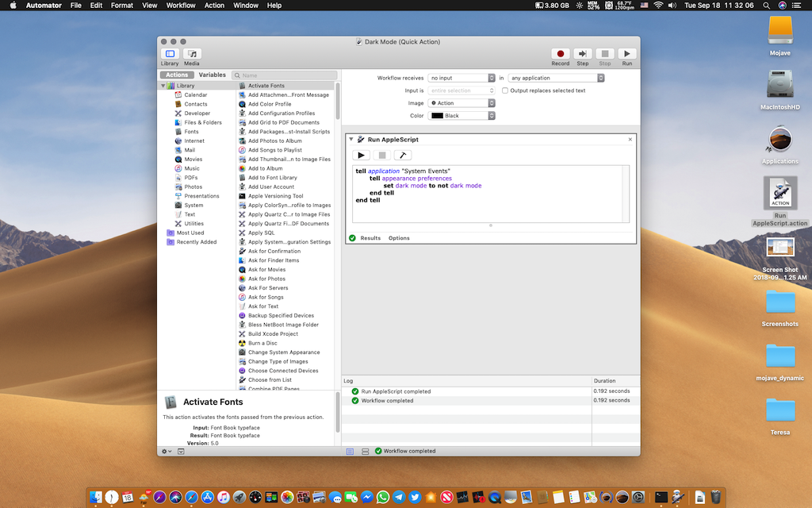This screenshot has height=508, width=812.
Task: Show the Options tab of Run AppleScript
Action: pyautogui.click(x=399, y=238)
